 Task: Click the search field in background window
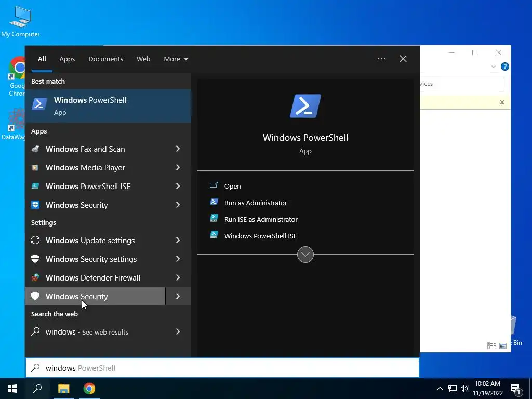pos(461,84)
